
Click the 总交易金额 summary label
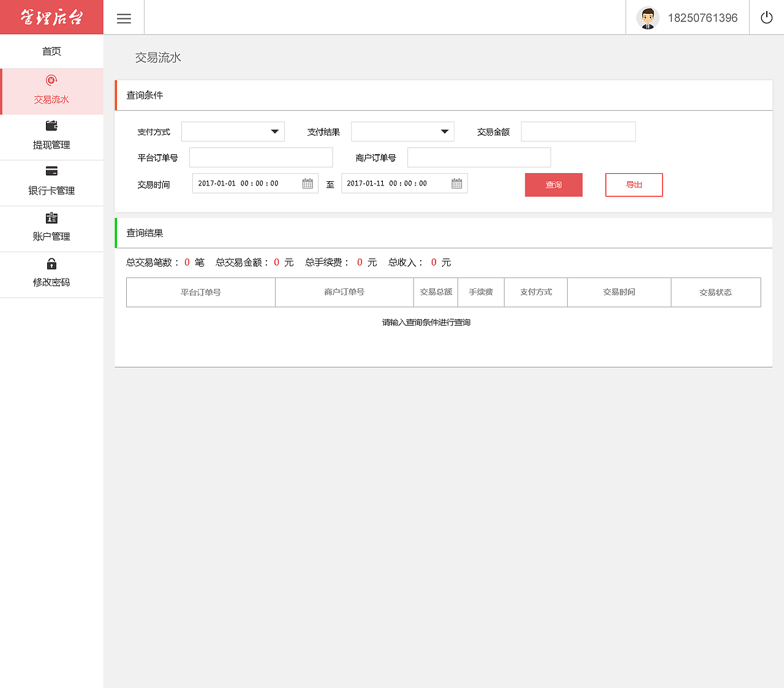click(x=243, y=263)
